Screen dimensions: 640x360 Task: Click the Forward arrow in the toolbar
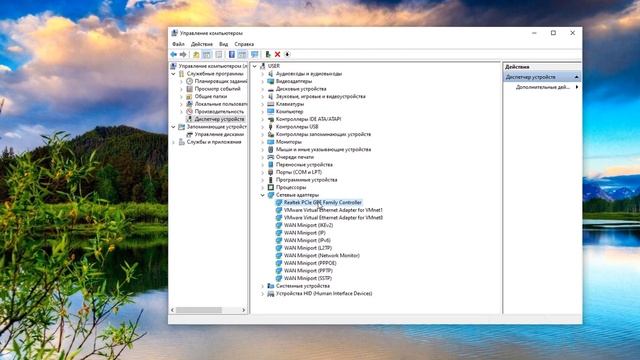tap(183, 54)
